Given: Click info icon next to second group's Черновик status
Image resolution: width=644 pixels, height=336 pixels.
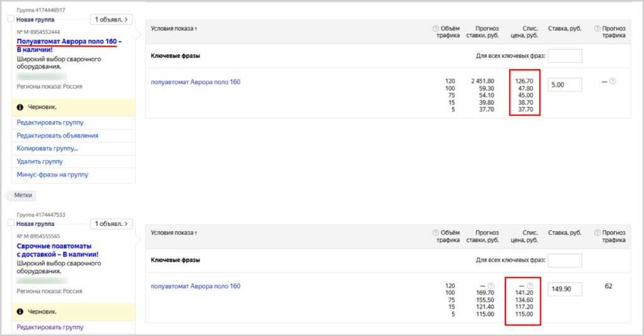Looking at the screenshot, I should click(20, 312).
